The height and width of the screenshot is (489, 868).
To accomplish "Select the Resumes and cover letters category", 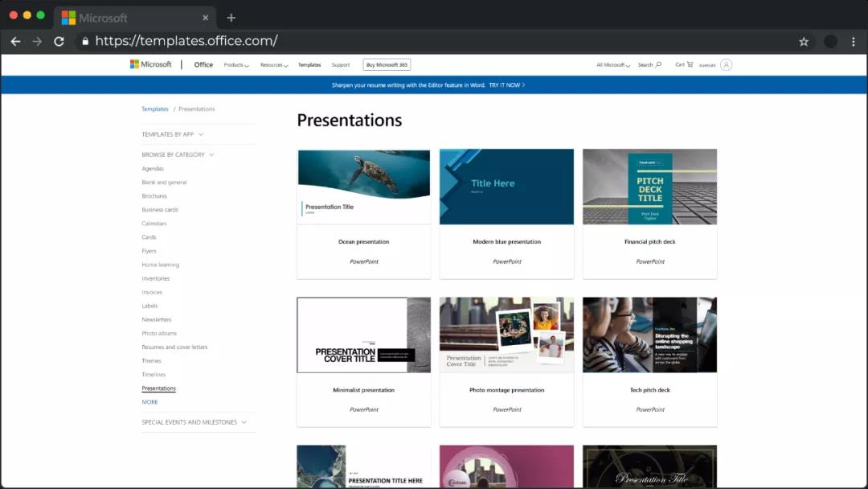I will coord(174,347).
